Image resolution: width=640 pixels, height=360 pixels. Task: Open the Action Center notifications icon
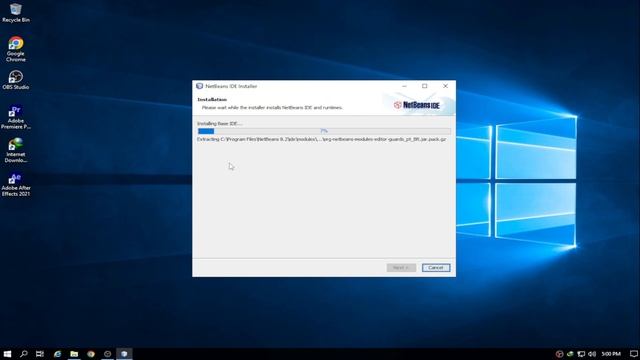[633, 354]
